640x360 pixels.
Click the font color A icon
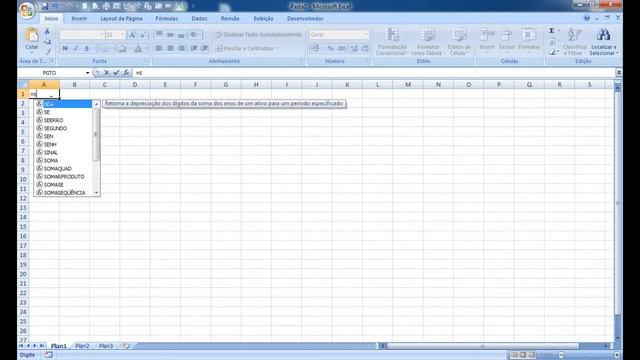(x=138, y=49)
